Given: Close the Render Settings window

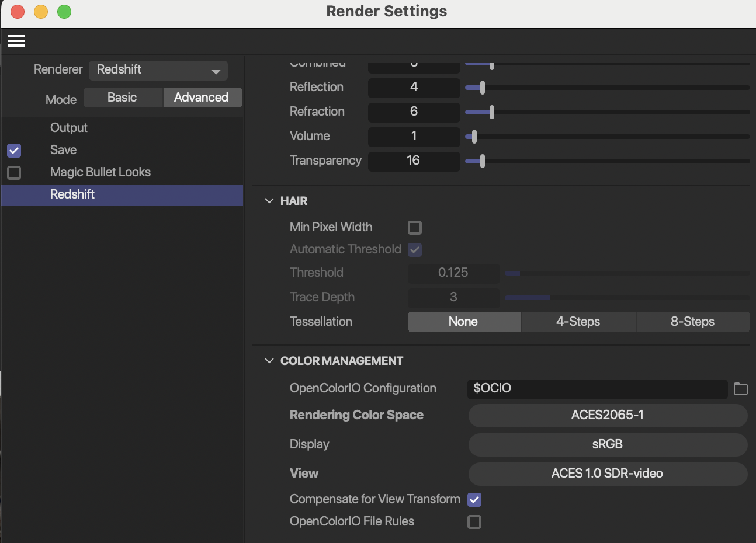Looking at the screenshot, I should tap(18, 12).
